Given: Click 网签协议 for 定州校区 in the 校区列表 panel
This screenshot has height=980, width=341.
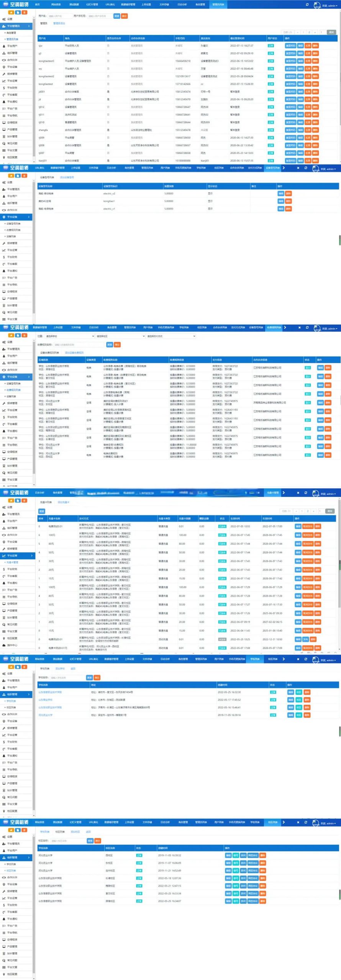Looking at the screenshot, I should coord(253,870).
